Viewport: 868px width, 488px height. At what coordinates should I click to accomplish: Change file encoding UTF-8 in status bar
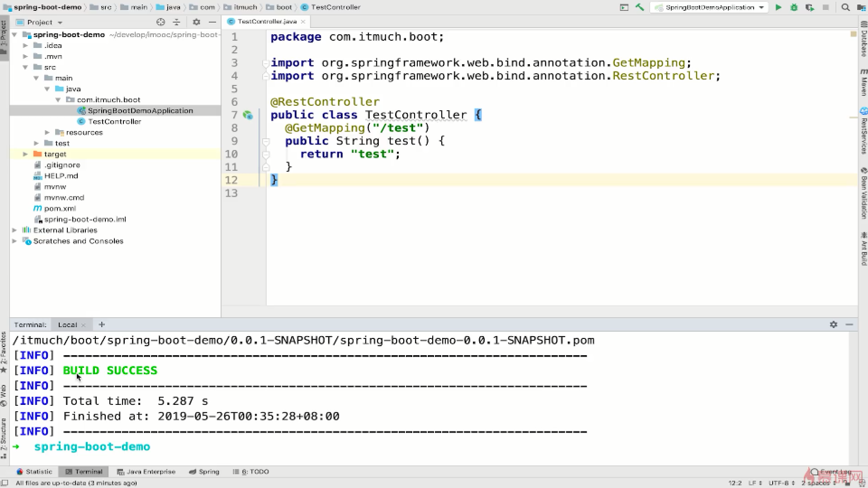coord(782,483)
